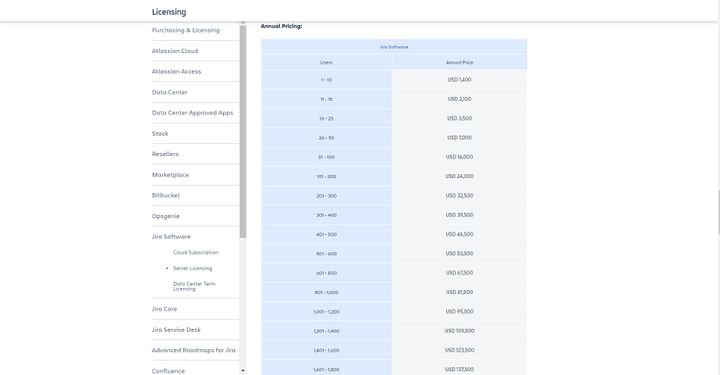This screenshot has height=375, width=720.
Task: Click the 'USD 46,500' price cell
Action: tap(460, 234)
